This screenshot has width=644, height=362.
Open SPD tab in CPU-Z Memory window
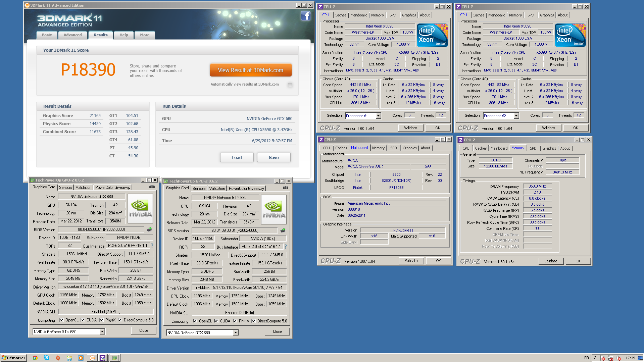pyautogui.click(x=533, y=148)
